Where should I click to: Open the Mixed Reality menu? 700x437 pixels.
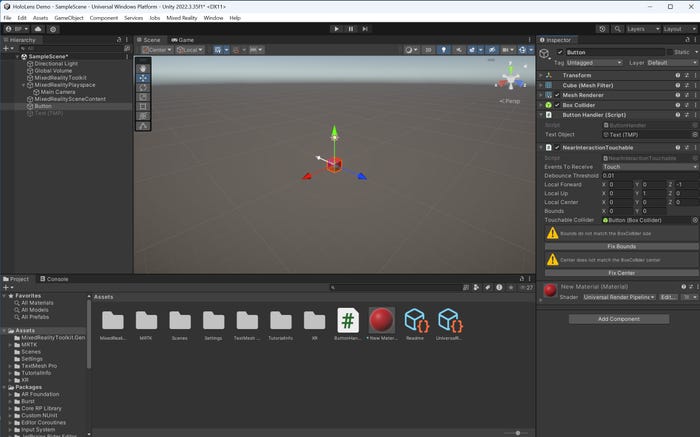(182, 18)
